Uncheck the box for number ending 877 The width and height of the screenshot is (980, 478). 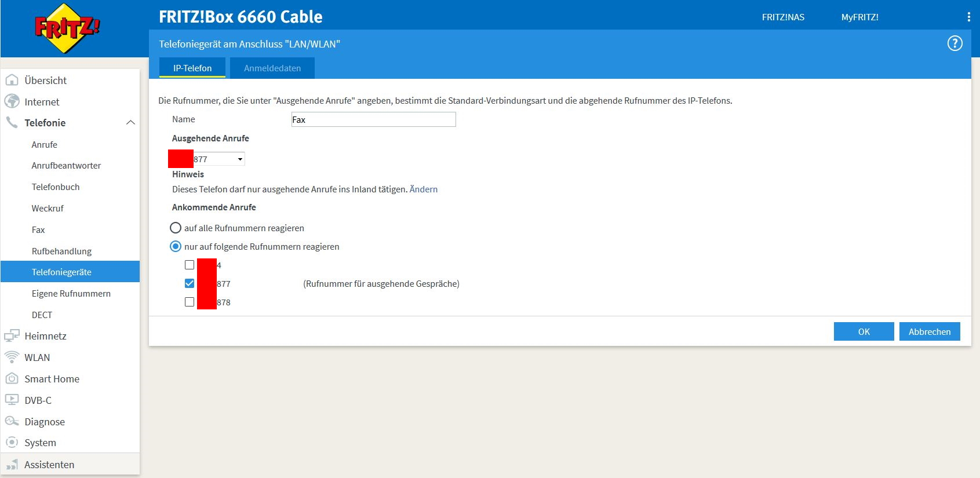[x=190, y=283]
